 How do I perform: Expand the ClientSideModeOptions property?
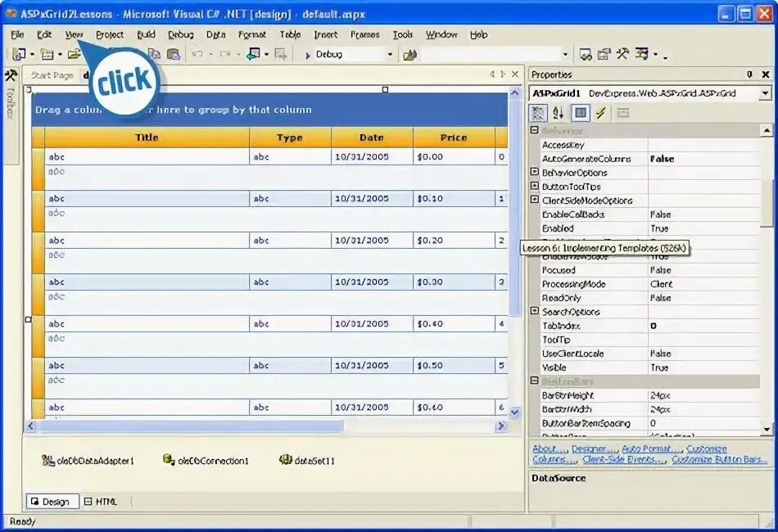coord(535,200)
